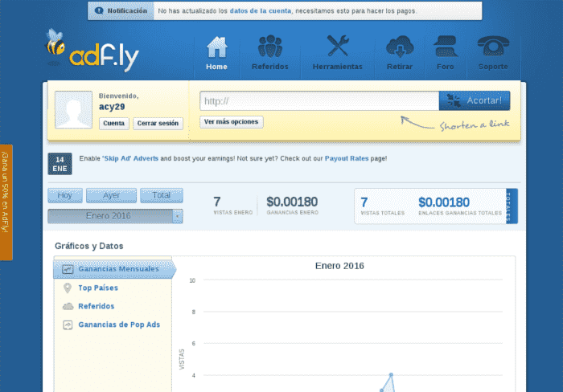Open the Enero 2016 month dropdown
The width and height of the screenshot is (563, 392).
point(115,216)
